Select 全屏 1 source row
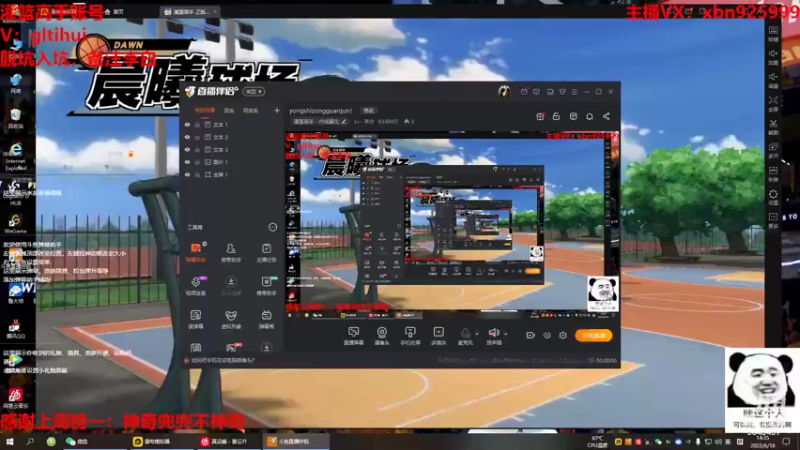This screenshot has height=450, width=800. pyautogui.click(x=232, y=174)
